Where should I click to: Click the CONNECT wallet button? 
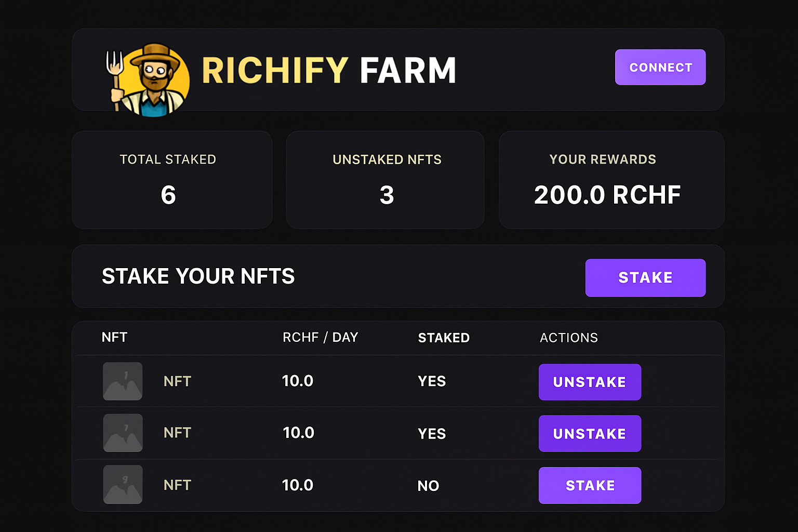pos(660,67)
